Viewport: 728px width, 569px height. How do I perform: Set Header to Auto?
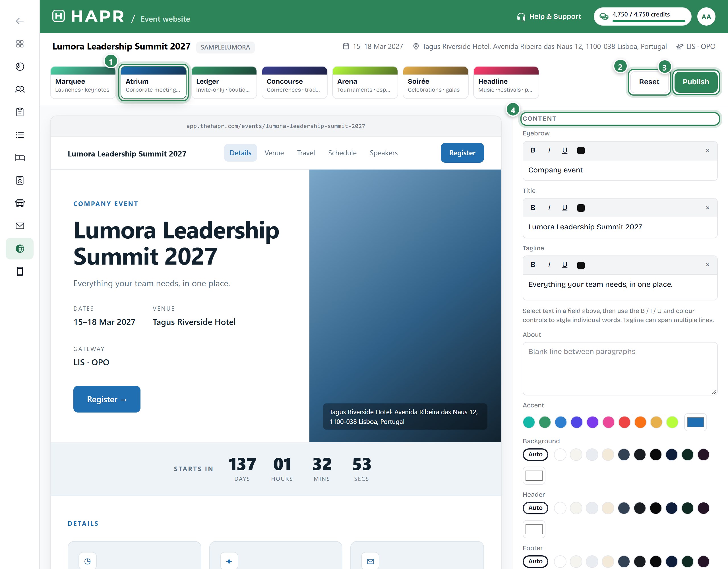pyautogui.click(x=535, y=508)
